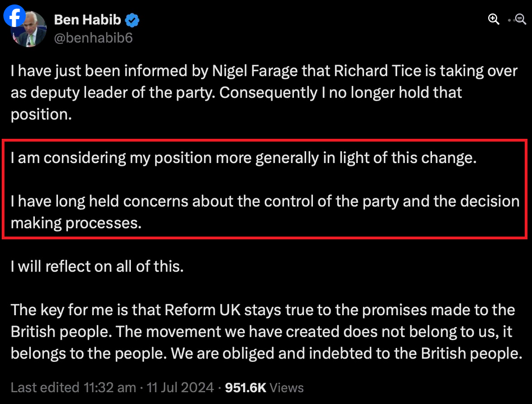Click the blue verified badge
This screenshot has height=404, width=532.
click(x=132, y=21)
